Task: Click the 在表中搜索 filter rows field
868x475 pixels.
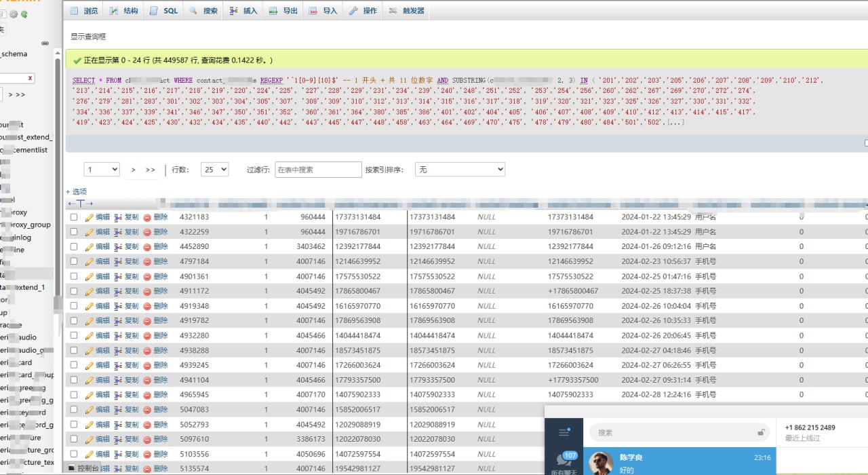Action: coord(318,170)
